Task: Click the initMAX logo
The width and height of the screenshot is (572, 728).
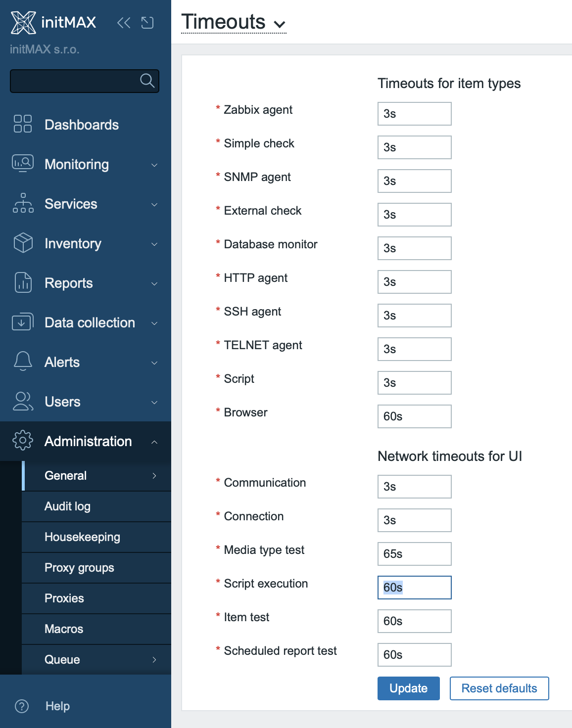Action: pos(53,22)
